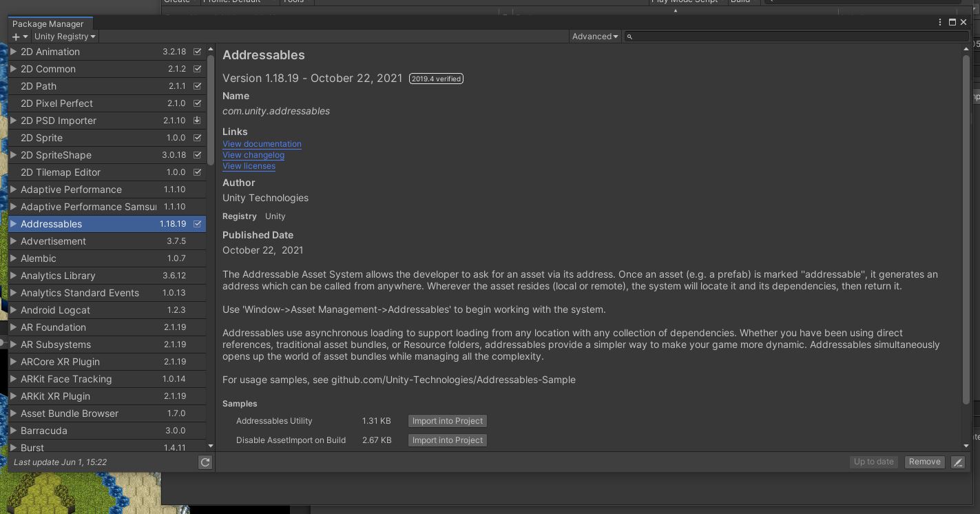Click the installed checkmark for 2D Pixel Perfect
The image size is (980, 514).
[x=198, y=103]
